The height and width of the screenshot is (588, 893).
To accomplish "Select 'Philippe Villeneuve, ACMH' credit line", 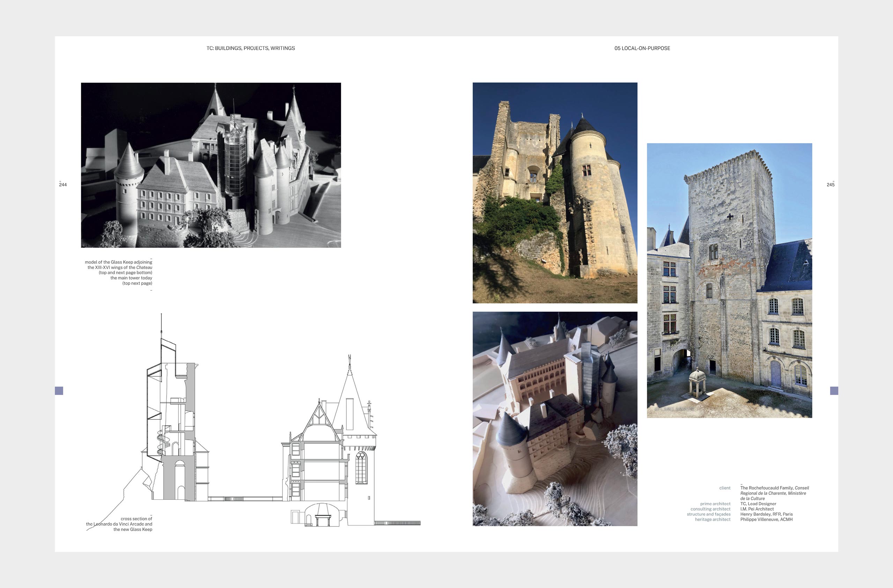I will click(x=766, y=519).
